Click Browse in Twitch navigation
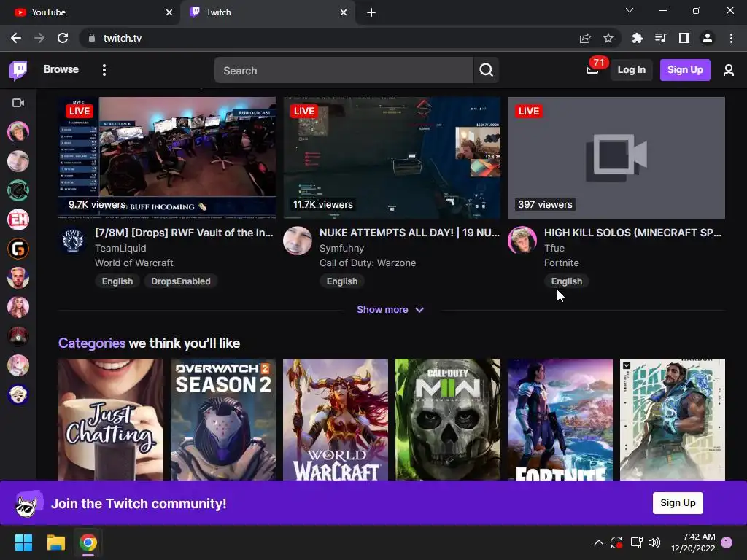This screenshot has height=560, width=747. [61, 69]
